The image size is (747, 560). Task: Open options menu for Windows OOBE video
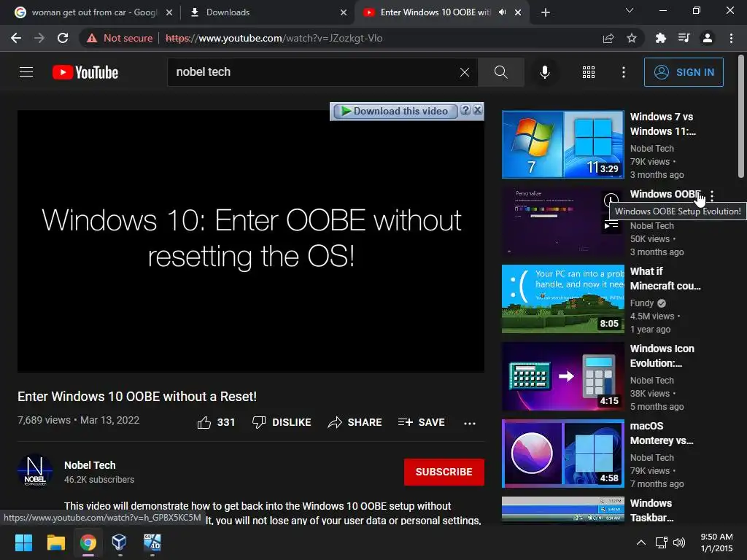coord(712,195)
